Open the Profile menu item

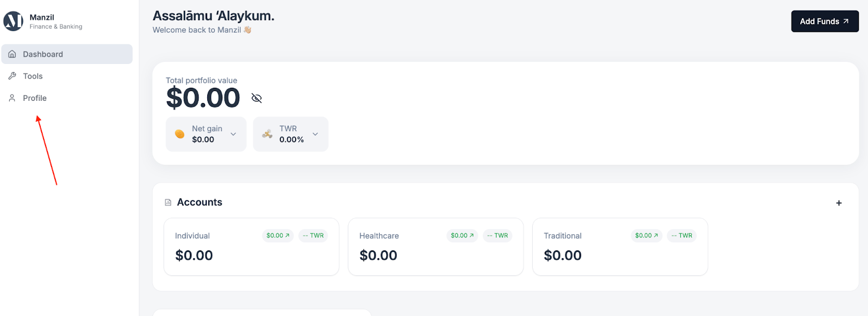(35, 98)
